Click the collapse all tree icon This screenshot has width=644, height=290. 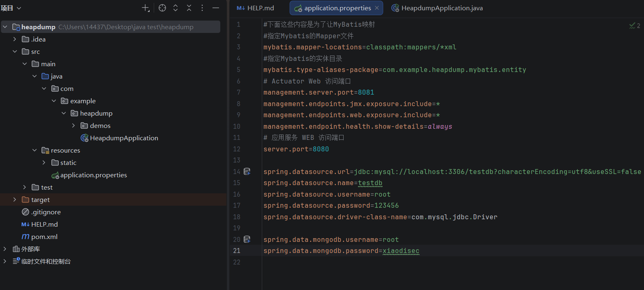coord(189,8)
